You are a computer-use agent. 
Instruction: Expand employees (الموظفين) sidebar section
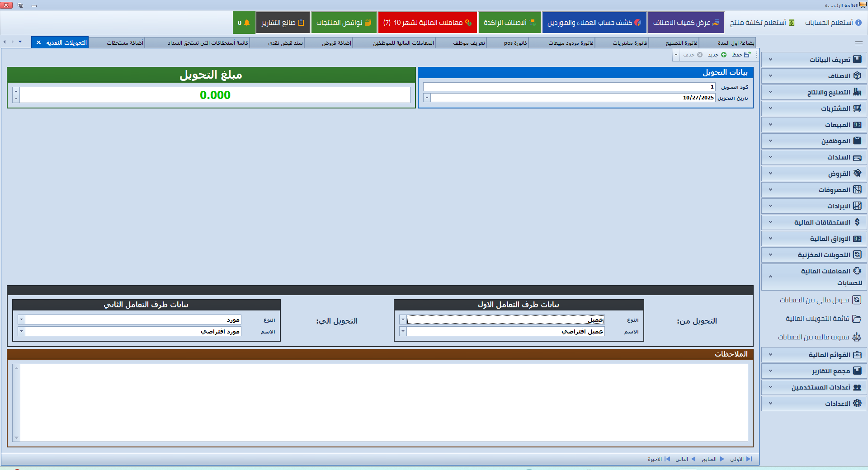coord(814,141)
